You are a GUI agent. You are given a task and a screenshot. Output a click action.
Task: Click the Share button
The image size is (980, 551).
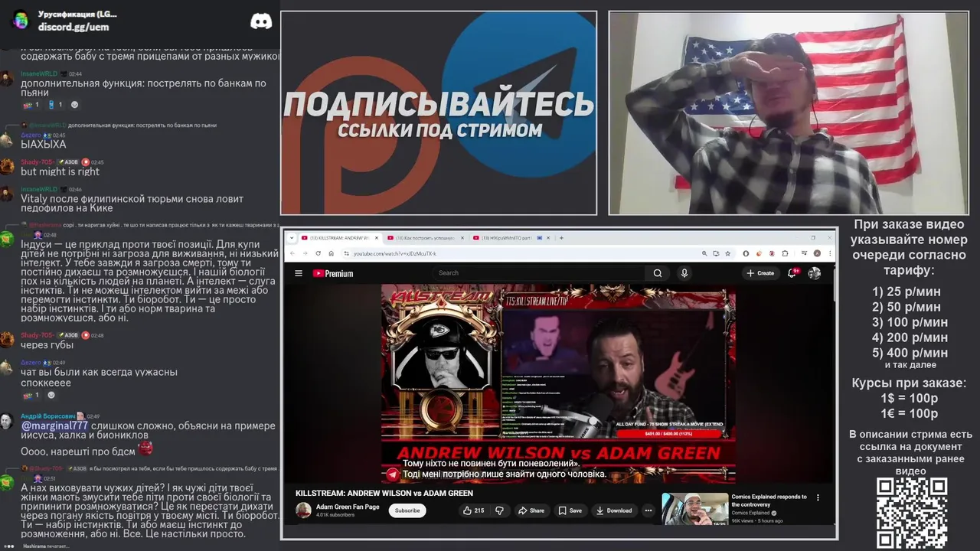(x=531, y=510)
